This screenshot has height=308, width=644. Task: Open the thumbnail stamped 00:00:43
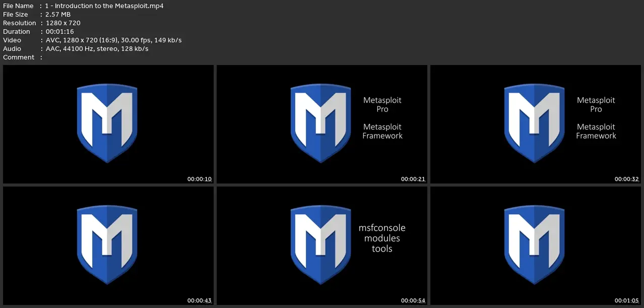click(x=108, y=245)
